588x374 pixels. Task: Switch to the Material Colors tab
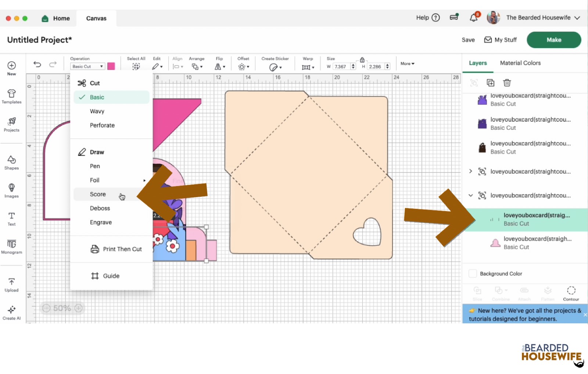coord(520,63)
